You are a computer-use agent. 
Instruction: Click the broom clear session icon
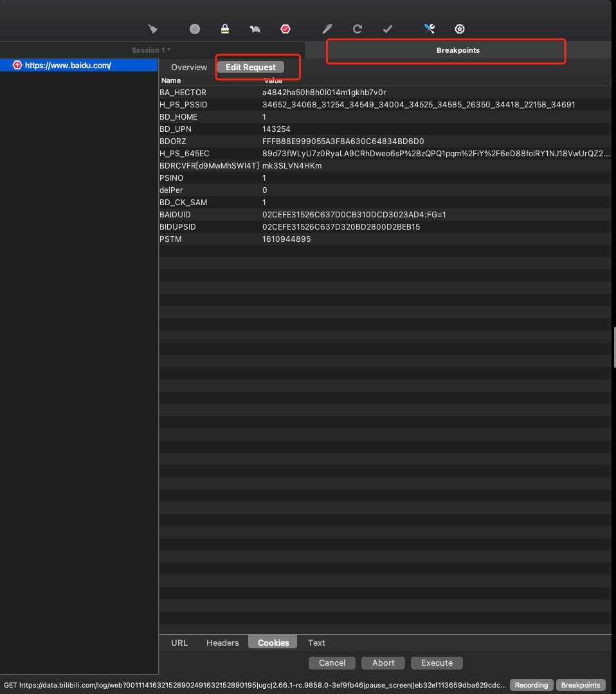[152, 29]
